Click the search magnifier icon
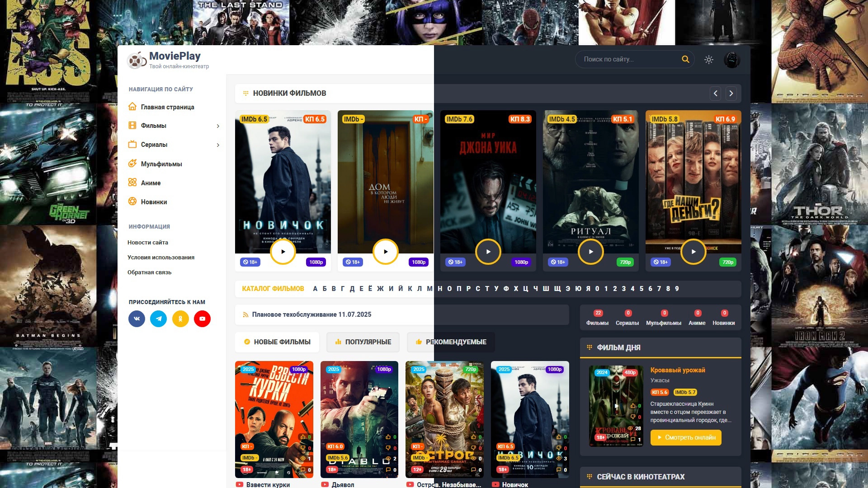The image size is (868, 488). point(685,59)
